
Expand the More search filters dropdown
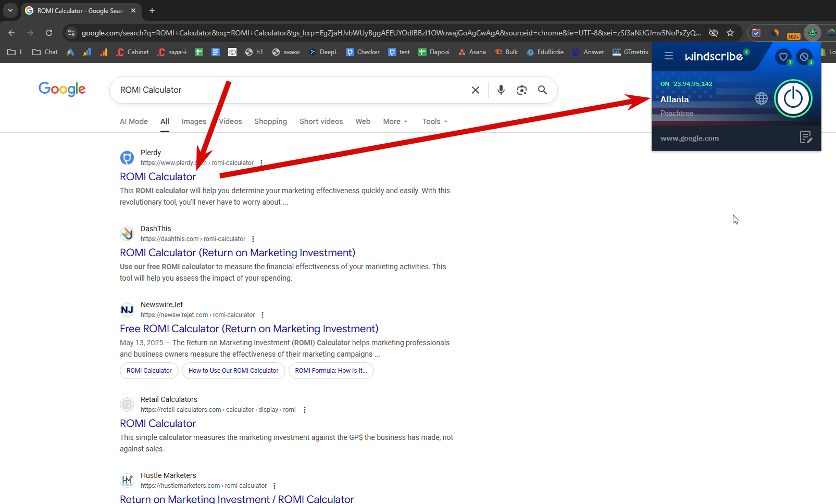point(395,121)
